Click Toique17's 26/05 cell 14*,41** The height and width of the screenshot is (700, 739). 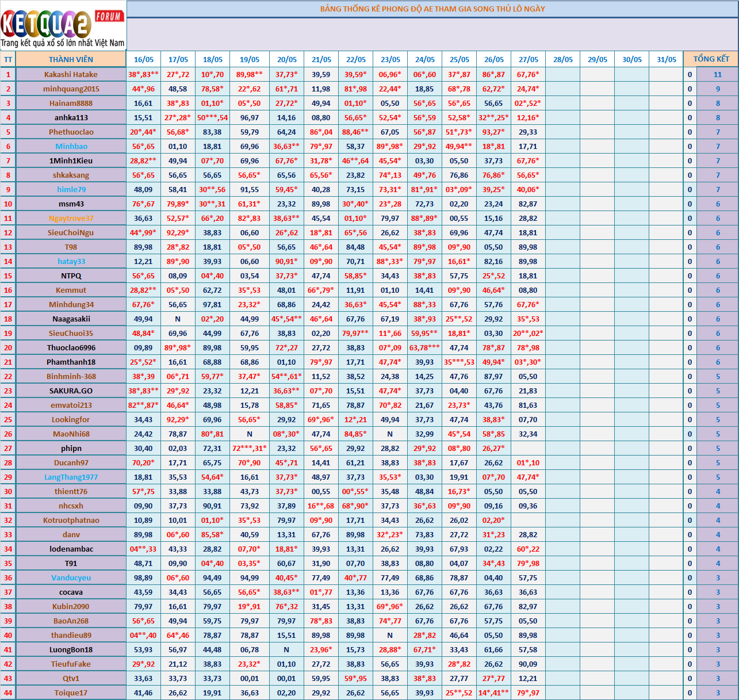pyautogui.click(x=493, y=693)
